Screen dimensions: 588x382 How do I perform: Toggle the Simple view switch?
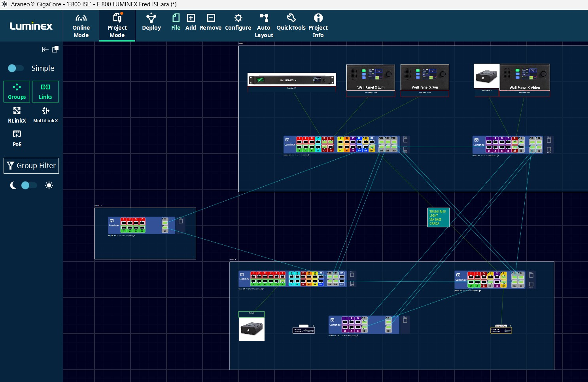coord(16,68)
